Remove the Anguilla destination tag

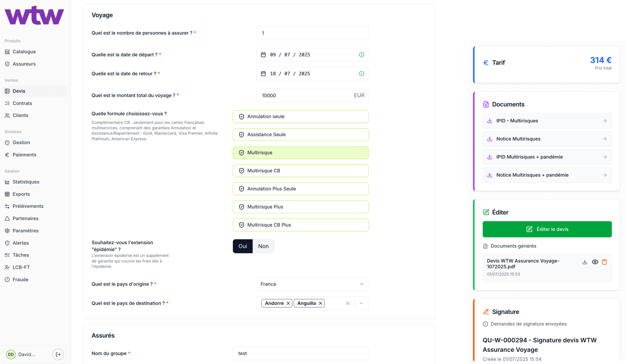pyautogui.click(x=321, y=303)
